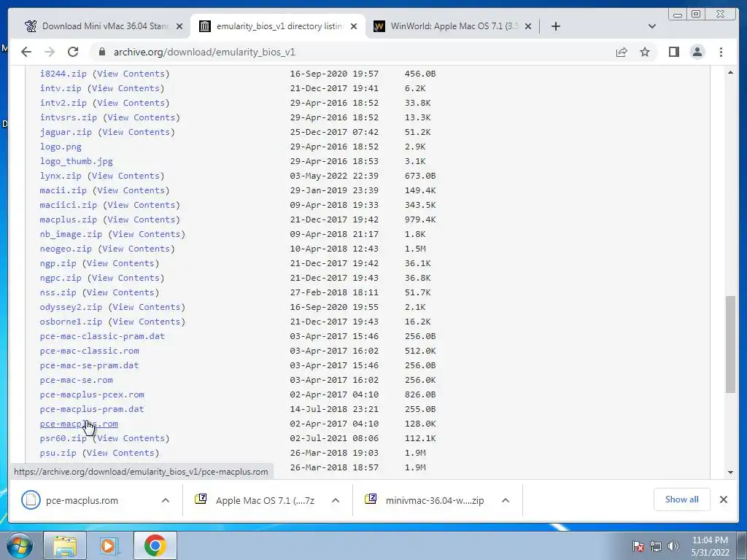Open the Apple Mac OS 7.1 download
The image size is (747, 560).
[264, 500]
